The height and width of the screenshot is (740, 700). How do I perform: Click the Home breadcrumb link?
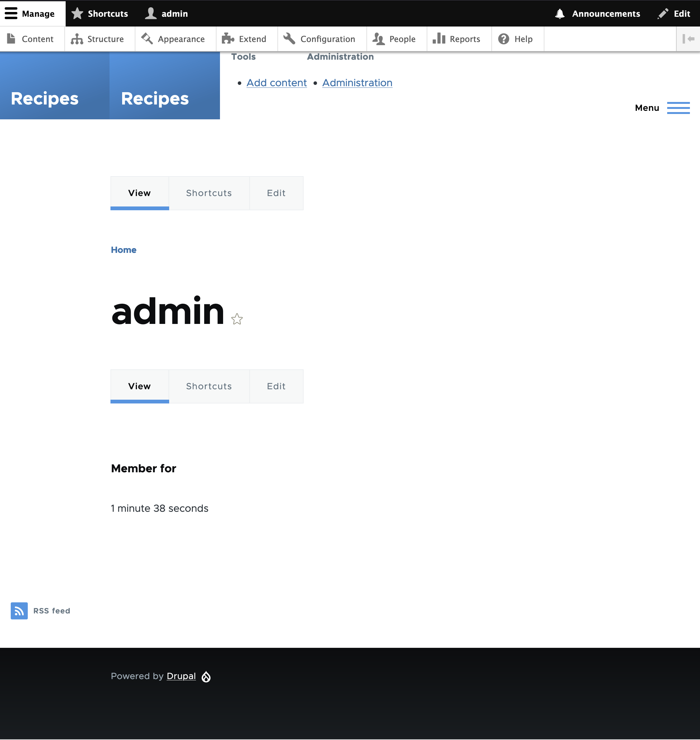coord(123,250)
